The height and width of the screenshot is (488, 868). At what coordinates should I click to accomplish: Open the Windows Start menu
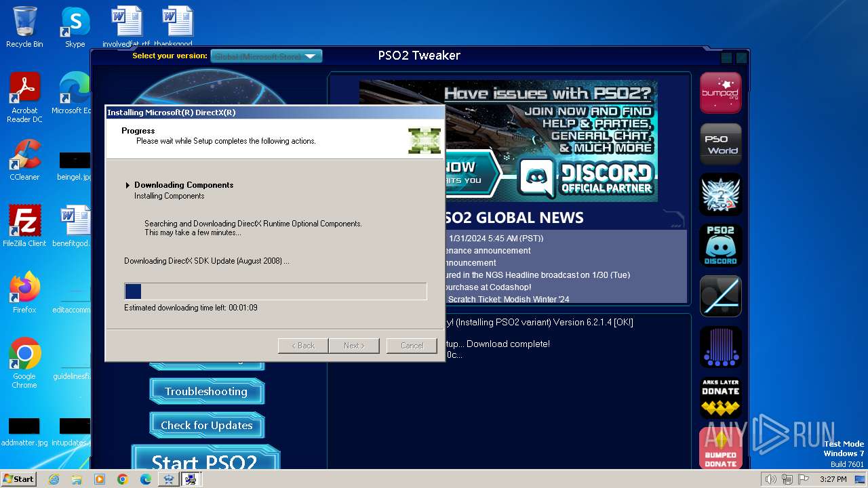click(18, 479)
